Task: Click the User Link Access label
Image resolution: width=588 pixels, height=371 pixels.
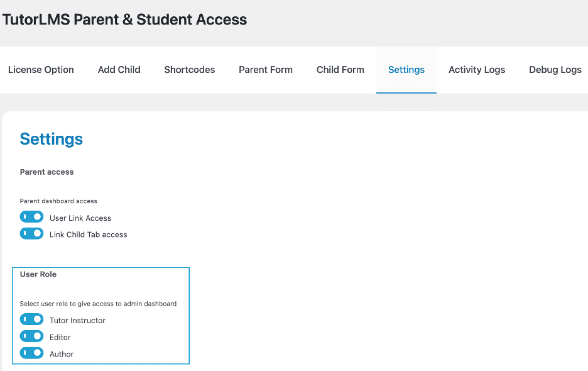Action: 80,218
